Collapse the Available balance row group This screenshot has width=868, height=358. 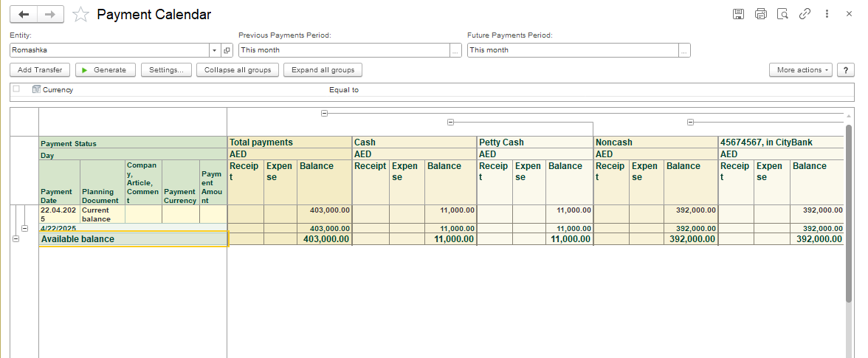[x=16, y=238]
